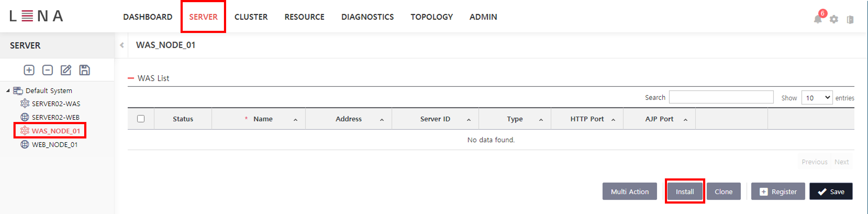Click the Register button

coord(778,191)
